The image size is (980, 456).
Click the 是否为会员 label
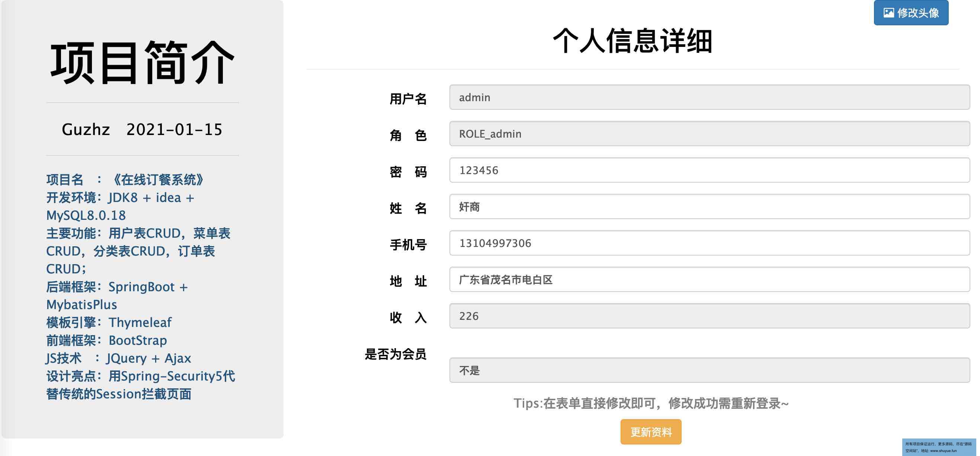pyautogui.click(x=395, y=354)
